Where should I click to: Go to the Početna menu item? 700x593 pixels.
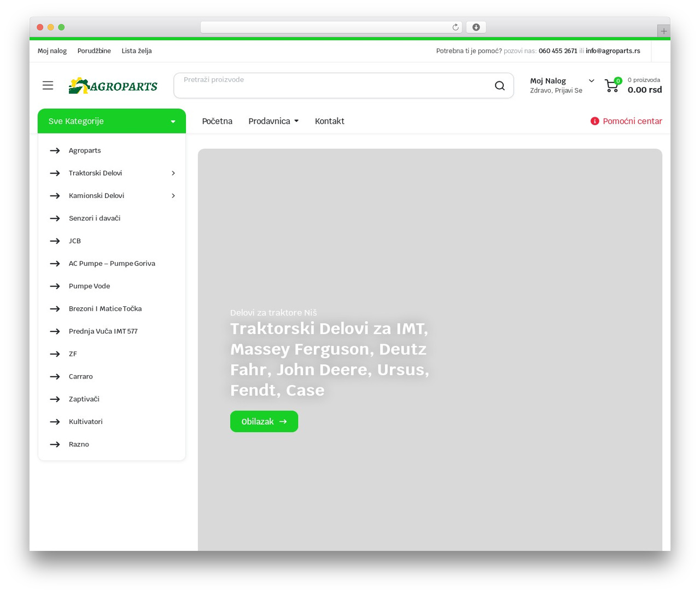(x=217, y=121)
